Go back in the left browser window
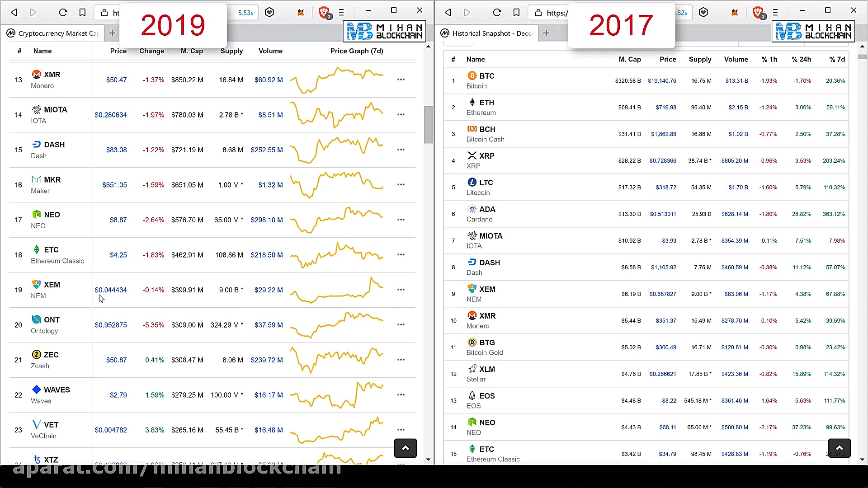This screenshot has height=488, width=868. [14, 12]
